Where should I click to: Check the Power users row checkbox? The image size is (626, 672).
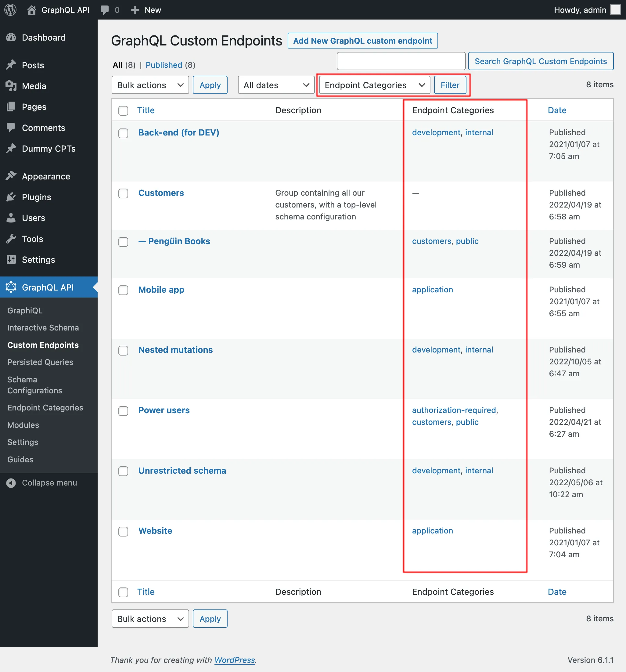[123, 411]
